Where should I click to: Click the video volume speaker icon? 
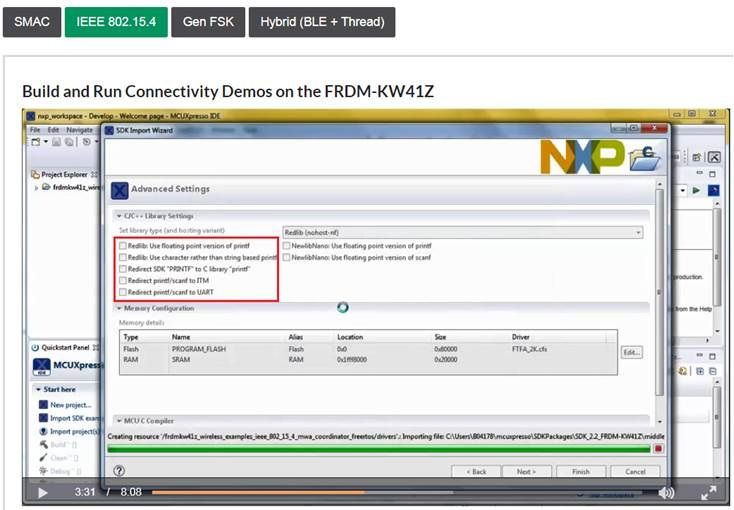pos(666,493)
